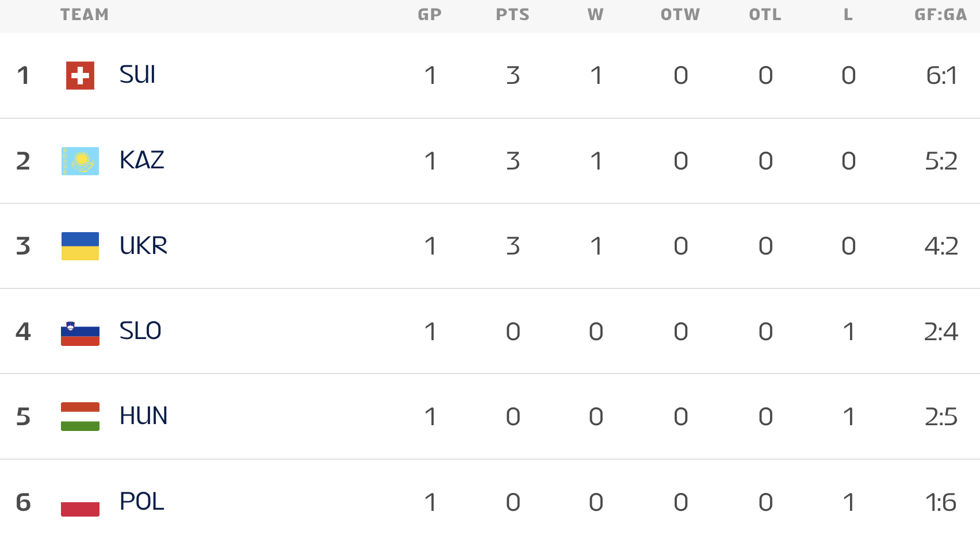The height and width of the screenshot is (539, 980).
Task: Click the Hungary flag icon
Action: click(x=80, y=417)
